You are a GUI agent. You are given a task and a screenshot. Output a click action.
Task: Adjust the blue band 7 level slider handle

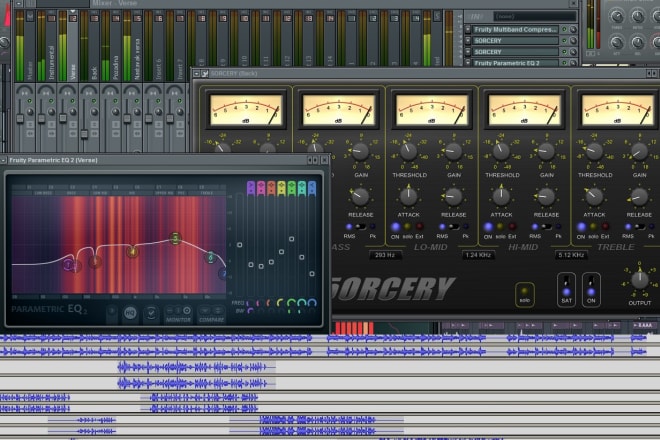point(312,274)
